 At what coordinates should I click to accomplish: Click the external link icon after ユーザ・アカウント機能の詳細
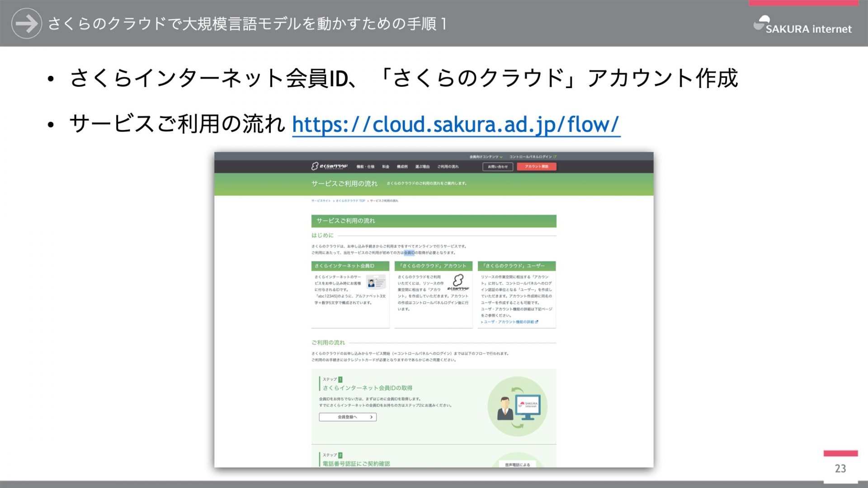coord(537,322)
